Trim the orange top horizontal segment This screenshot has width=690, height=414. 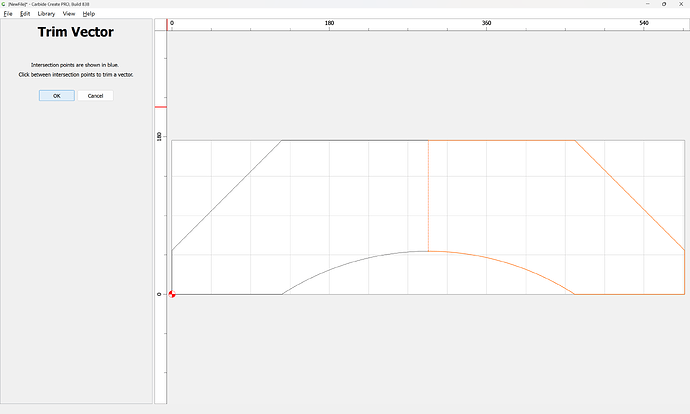(500, 140)
